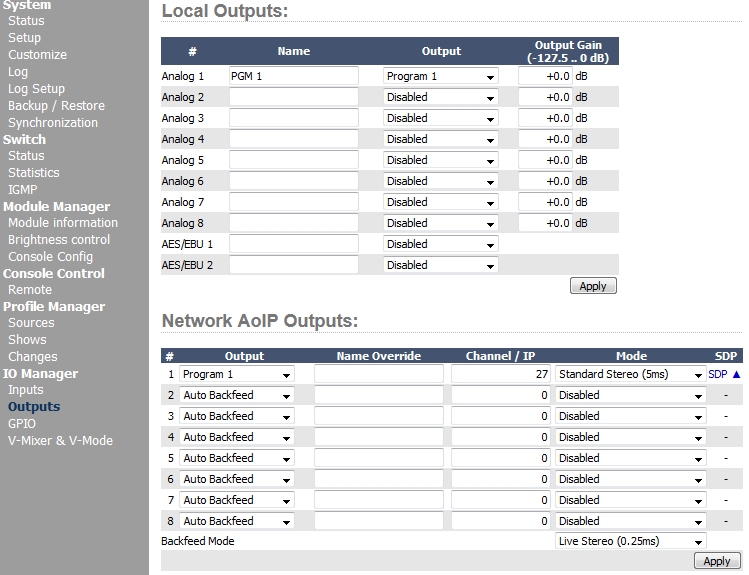Click the Analog 1 output gain field

coord(545,76)
